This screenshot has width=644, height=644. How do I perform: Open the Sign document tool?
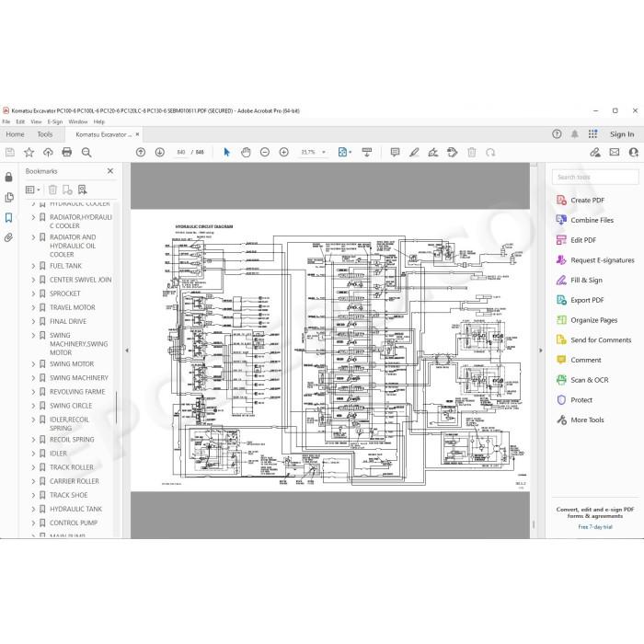tap(433, 153)
